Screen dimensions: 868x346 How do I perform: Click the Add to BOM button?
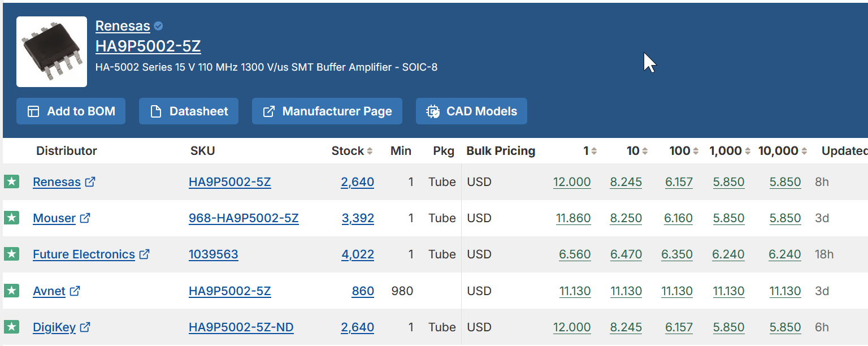point(71,111)
